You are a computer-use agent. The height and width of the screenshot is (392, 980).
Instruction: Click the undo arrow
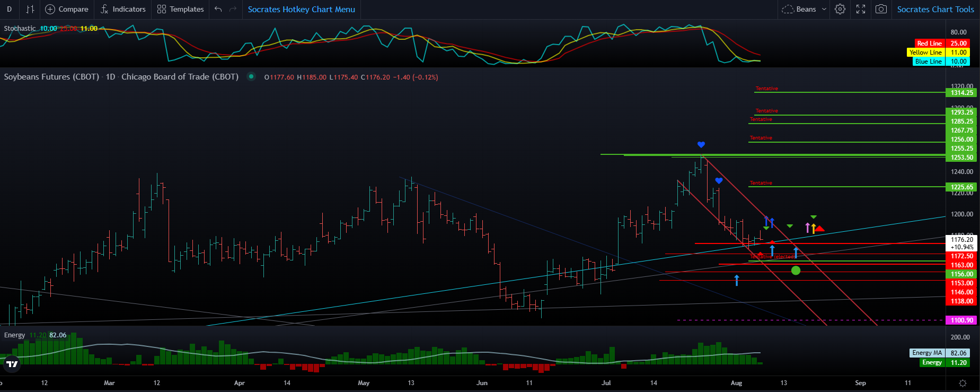(218, 9)
